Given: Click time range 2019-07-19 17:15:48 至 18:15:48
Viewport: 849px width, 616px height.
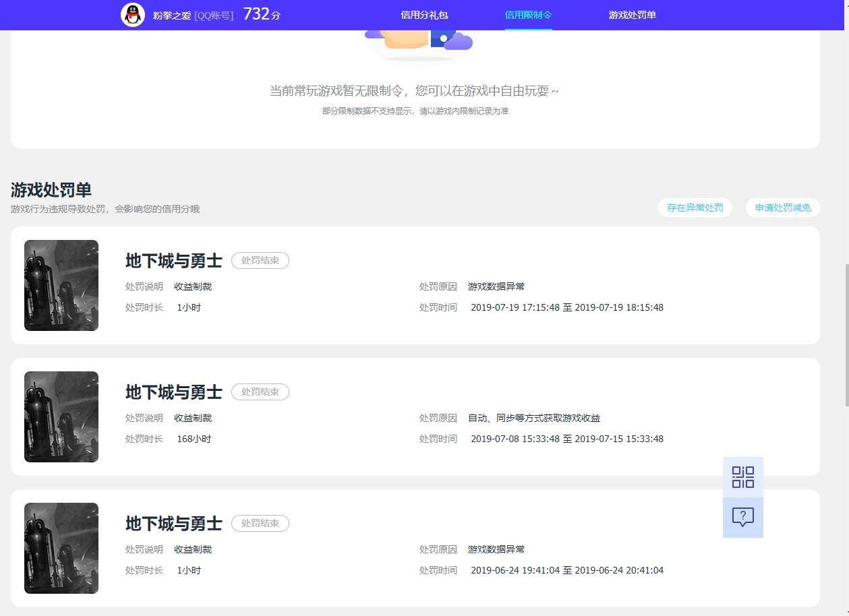Looking at the screenshot, I should tap(567, 307).
